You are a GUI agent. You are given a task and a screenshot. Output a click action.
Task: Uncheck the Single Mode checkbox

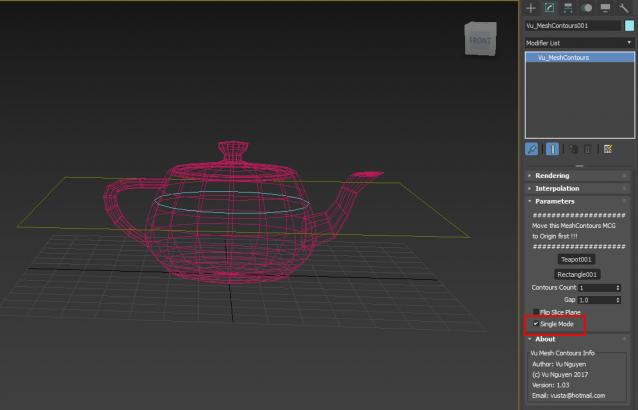pyautogui.click(x=536, y=324)
